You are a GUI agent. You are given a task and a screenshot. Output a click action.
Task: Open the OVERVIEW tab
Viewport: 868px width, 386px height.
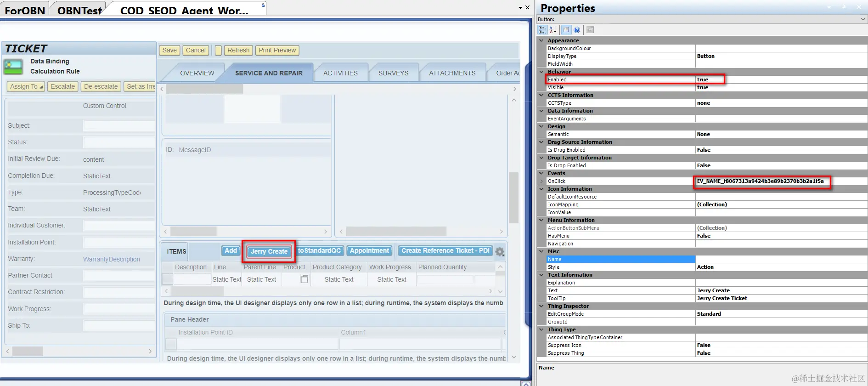click(197, 73)
